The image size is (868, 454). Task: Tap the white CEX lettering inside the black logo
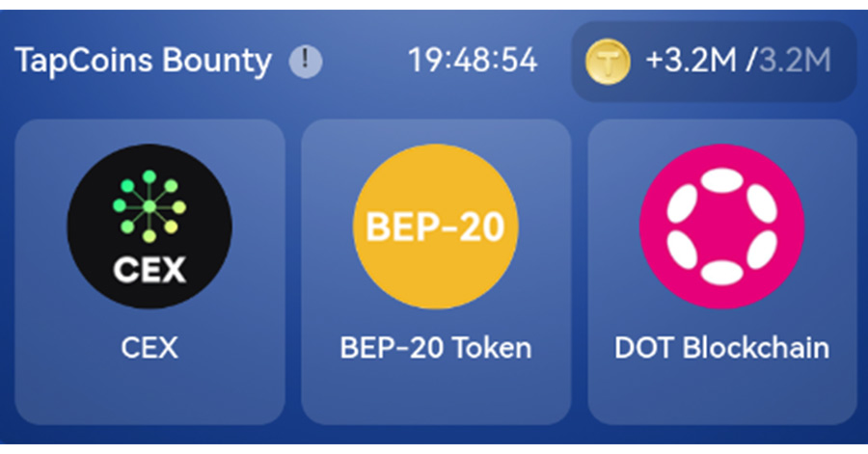[149, 270]
